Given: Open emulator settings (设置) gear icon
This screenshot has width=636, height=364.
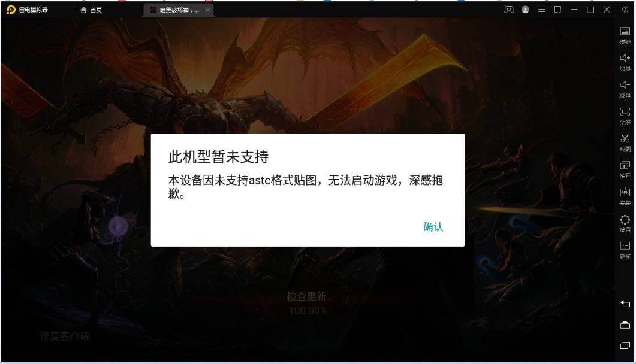Looking at the screenshot, I should point(625,223).
